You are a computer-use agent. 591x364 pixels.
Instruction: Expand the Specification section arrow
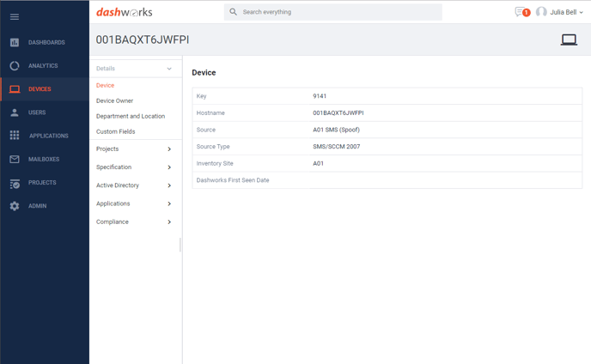[169, 167]
